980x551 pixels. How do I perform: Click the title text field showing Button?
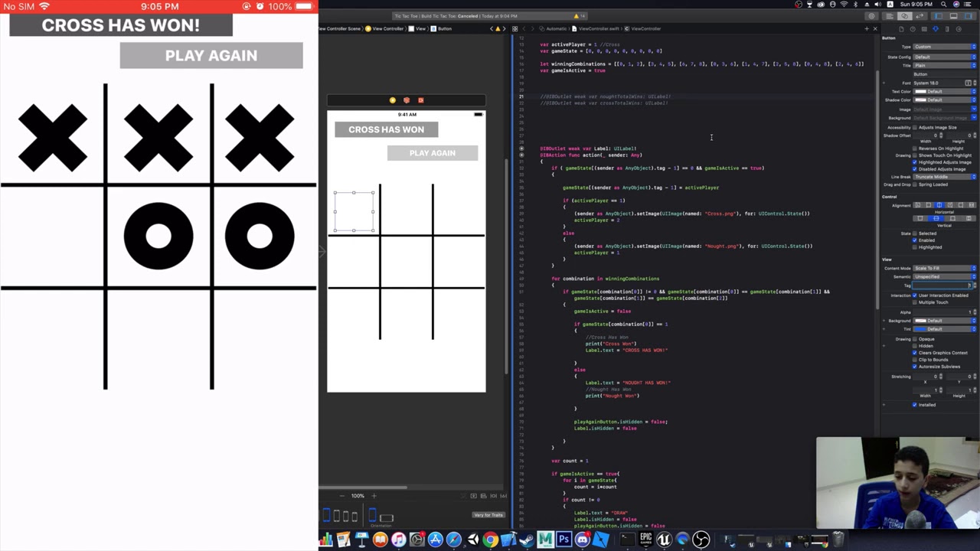(945, 74)
